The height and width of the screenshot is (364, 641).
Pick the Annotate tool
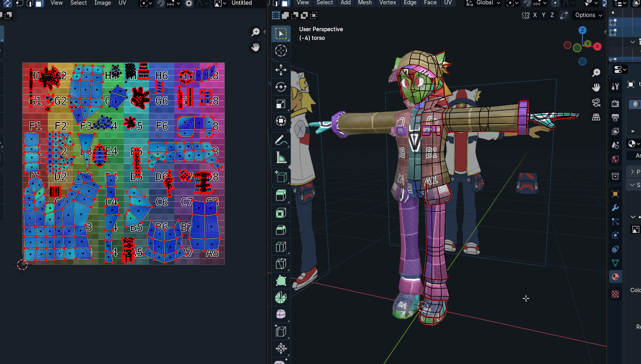281,140
